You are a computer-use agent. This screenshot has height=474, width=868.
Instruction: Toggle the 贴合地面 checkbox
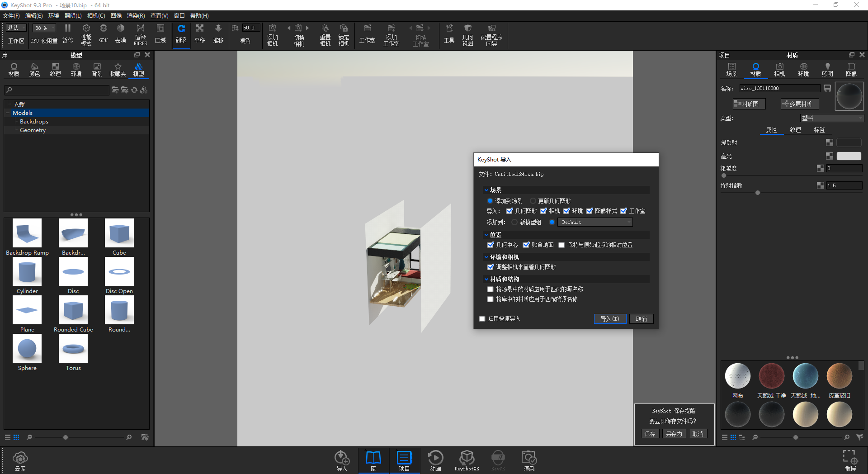click(x=526, y=245)
